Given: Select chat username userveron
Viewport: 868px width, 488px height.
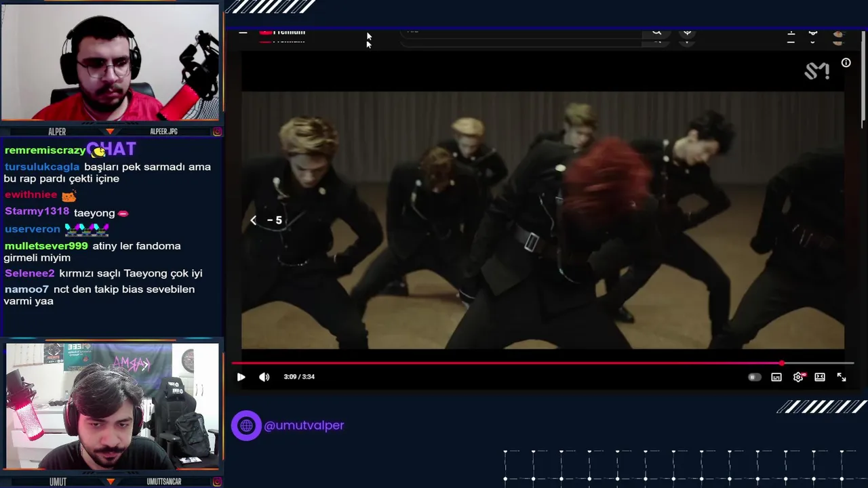Looking at the screenshot, I should click(x=33, y=229).
